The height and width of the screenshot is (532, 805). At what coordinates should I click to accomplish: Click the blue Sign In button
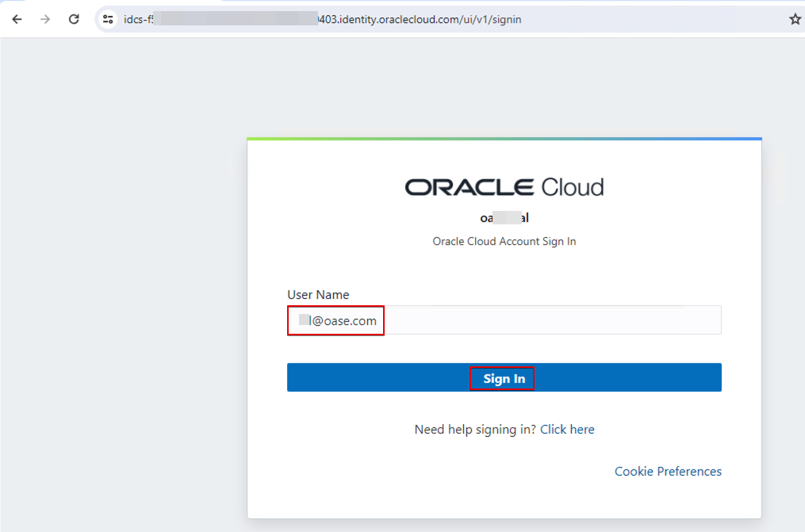504,377
